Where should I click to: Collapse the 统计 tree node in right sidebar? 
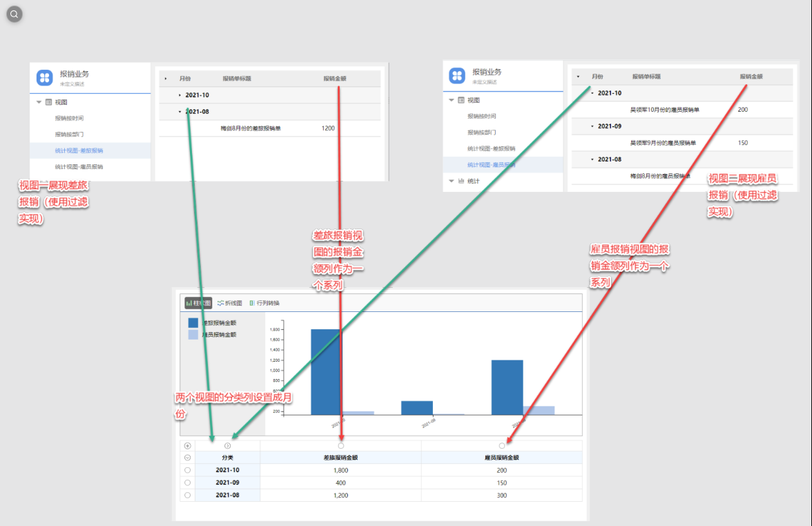tap(452, 181)
